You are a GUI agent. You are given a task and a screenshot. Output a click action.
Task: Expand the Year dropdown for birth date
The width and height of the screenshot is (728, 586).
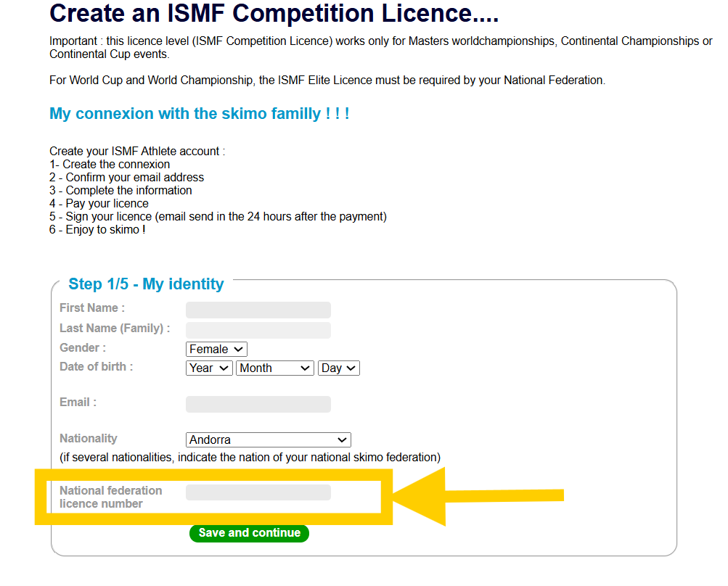[x=209, y=368]
